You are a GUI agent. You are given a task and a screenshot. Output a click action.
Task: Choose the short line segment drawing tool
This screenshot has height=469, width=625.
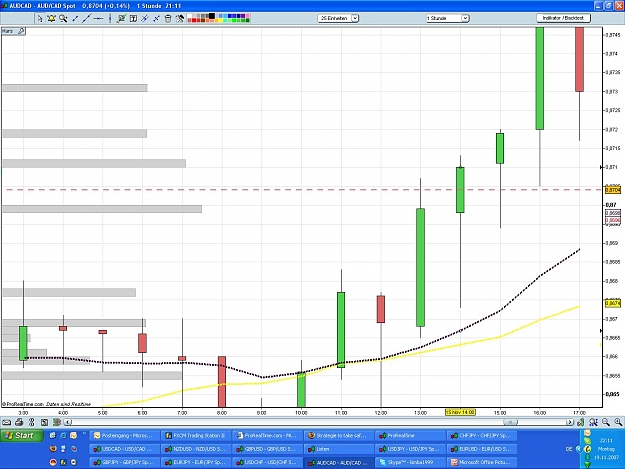[75, 18]
